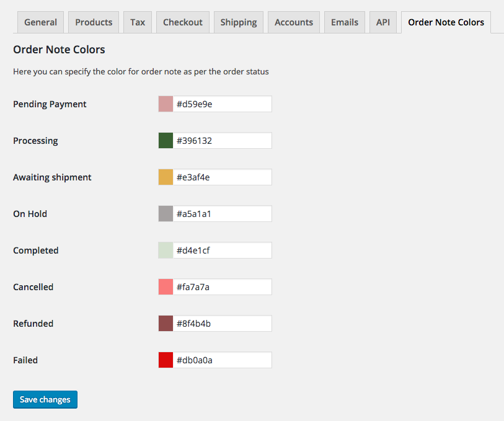This screenshot has width=504, height=421.
Task: Click the Cancelled color swatch
Action: pyautogui.click(x=166, y=287)
